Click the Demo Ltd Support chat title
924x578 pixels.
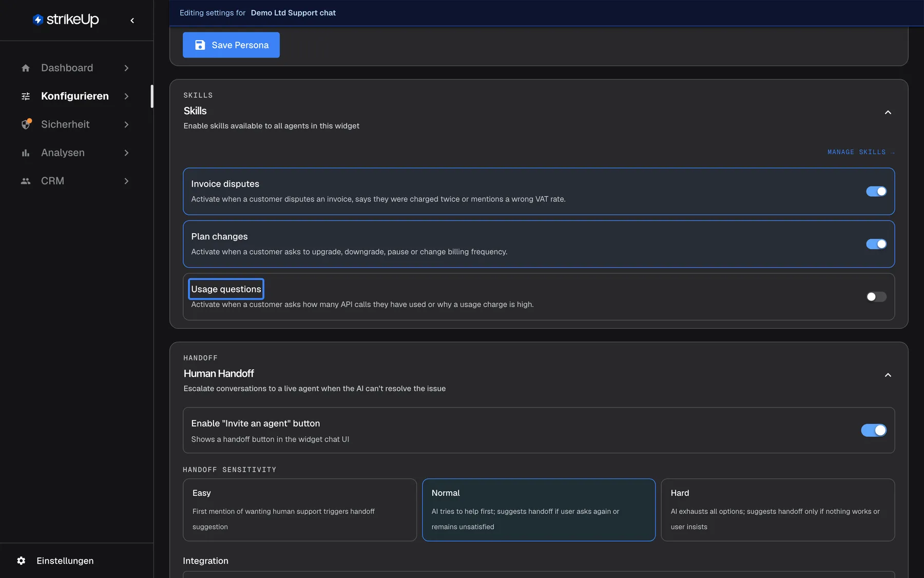point(293,13)
